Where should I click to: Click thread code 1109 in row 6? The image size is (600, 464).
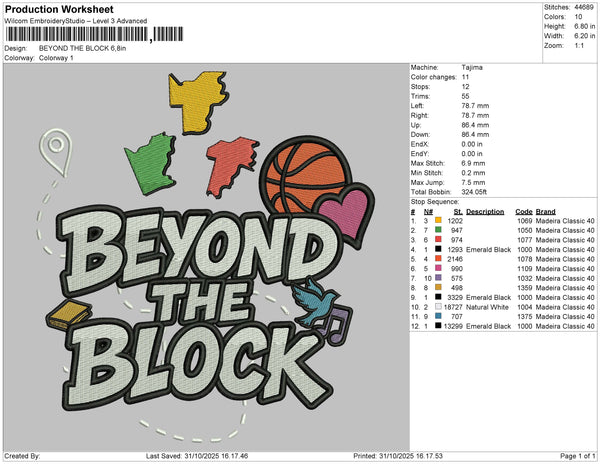point(525,269)
